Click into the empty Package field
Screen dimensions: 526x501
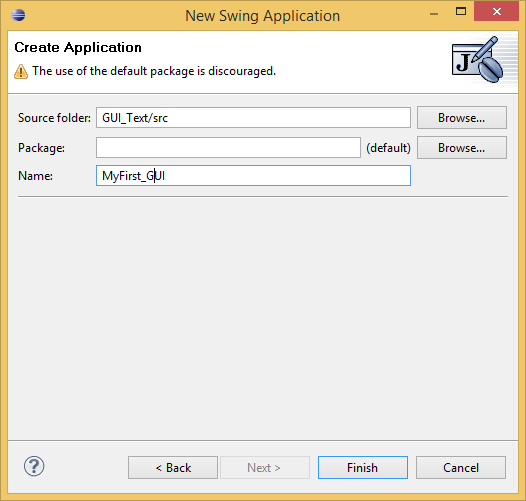point(228,148)
